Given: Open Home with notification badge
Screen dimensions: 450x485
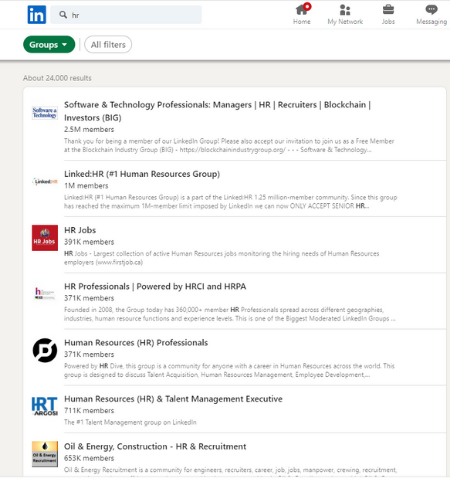Looking at the screenshot, I should pyautogui.click(x=302, y=14).
